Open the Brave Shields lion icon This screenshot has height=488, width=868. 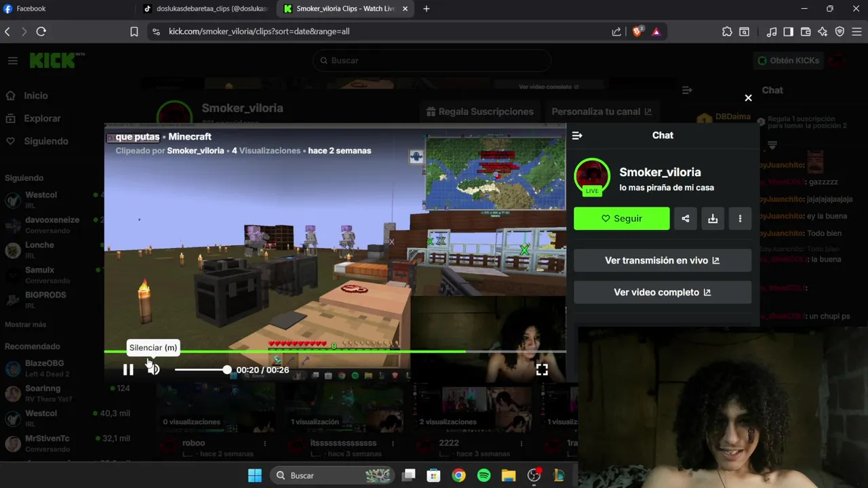pyautogui.click(x=637, y=31)
